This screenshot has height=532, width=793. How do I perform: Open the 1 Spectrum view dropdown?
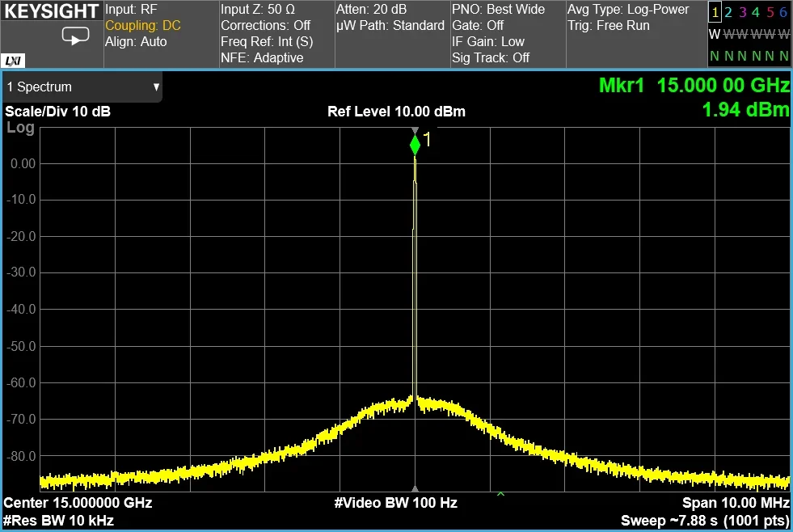[83, 87]
